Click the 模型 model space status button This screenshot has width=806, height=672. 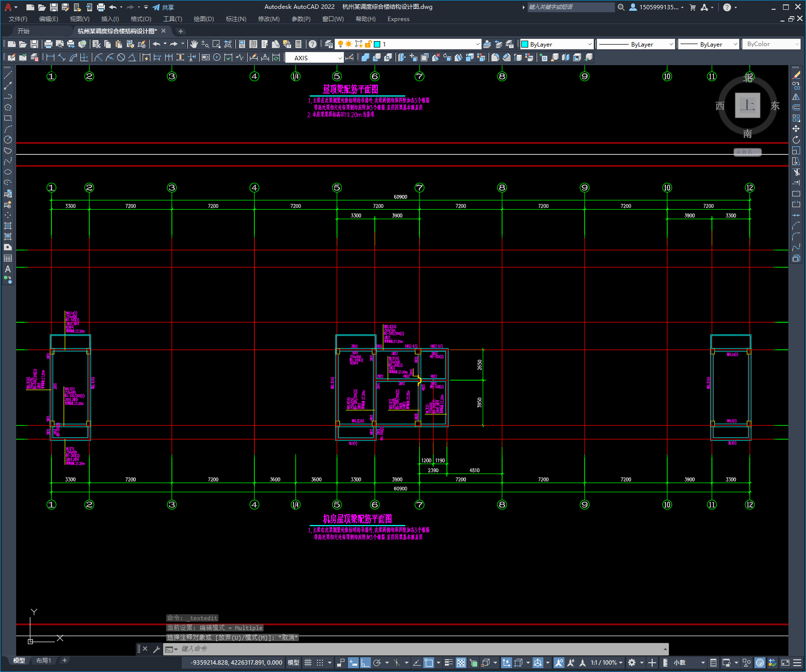click(293, 663)
